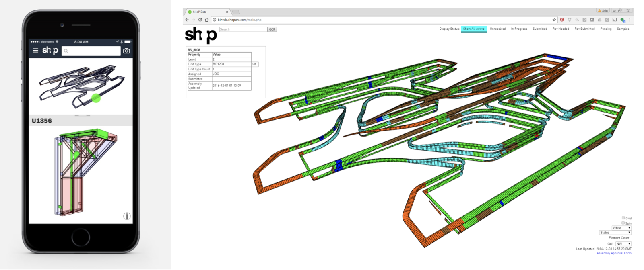
Task: Tap the camera icon in the phone app
Action: [x=126, y=51]
